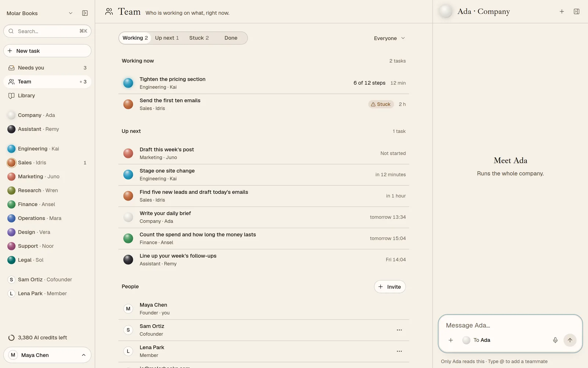Open Company Ada in sidebar

coord(47,115)
